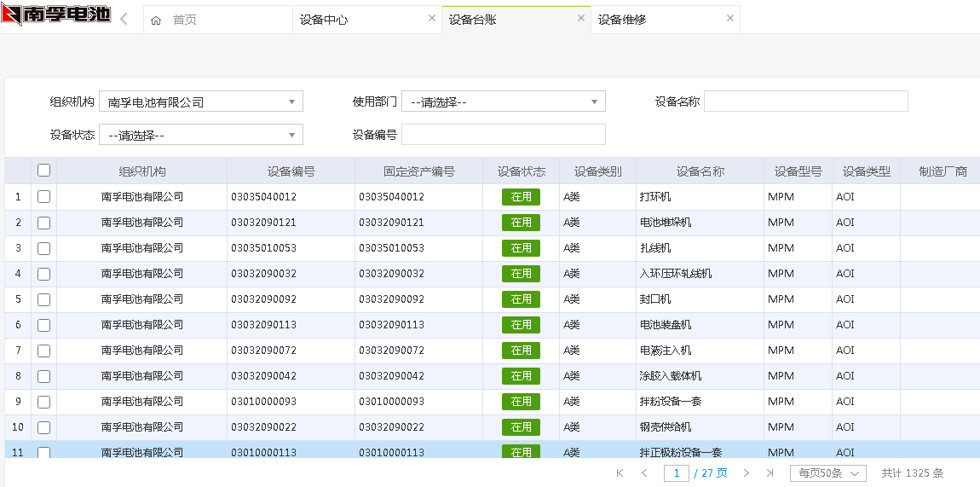
Task: Go to the last page
Action: coord(770,473)
